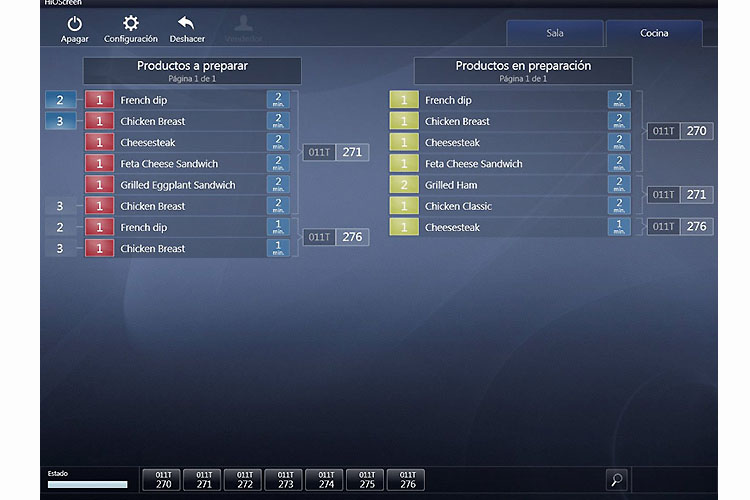The width and height of the screenshot is (750, 500).
Task: Click the Productos a preparar header
Action: click(192, 70)
